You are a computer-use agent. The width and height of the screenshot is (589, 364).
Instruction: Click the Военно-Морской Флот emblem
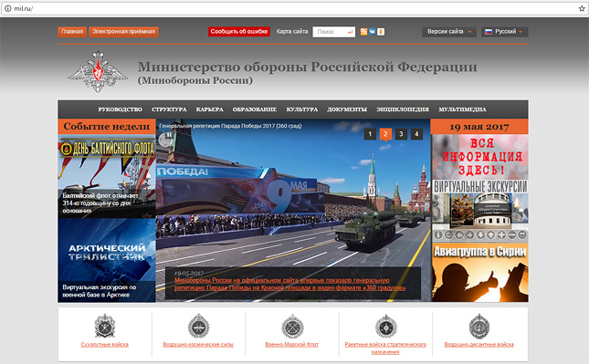point(292,326)
